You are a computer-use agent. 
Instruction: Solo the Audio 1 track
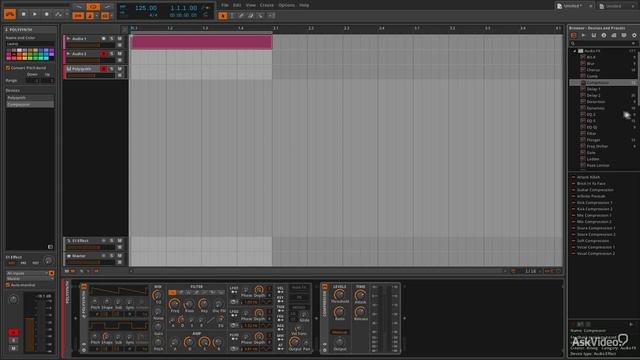click(111, 39)
